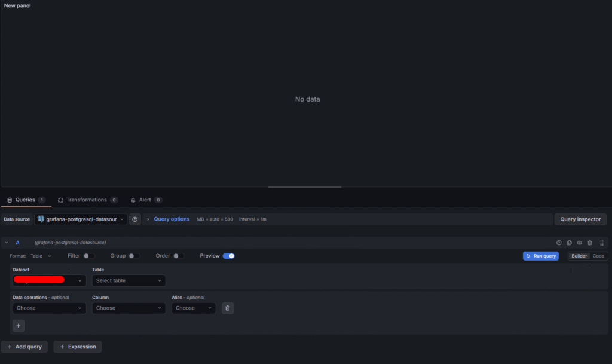Open the Select table dropdown
This screenshot has width=612, height=364.
tap(128, 280)
